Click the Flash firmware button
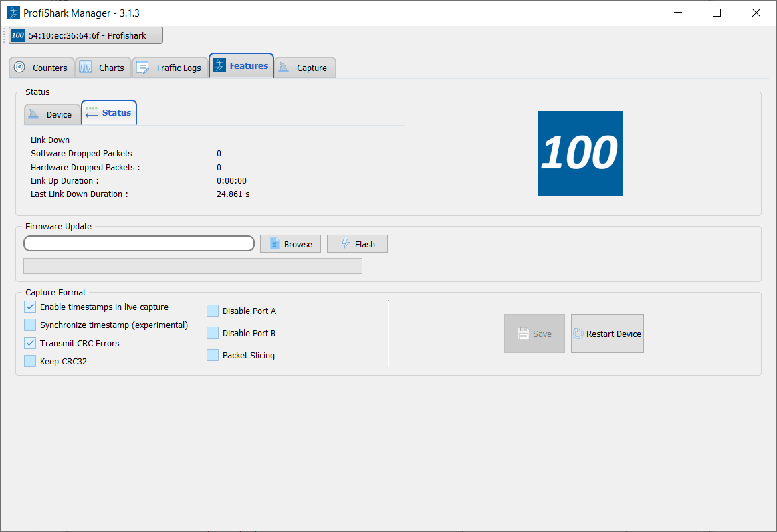 [357, 244]
